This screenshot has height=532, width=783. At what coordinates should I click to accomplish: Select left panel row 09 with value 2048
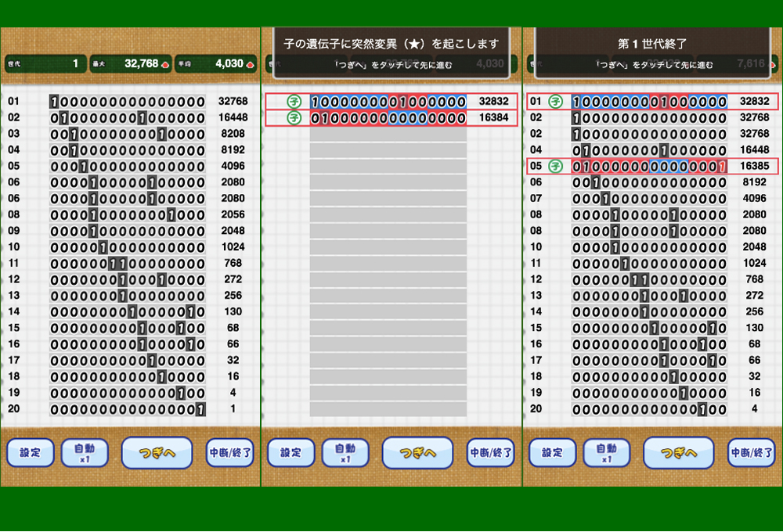coord(128,231)
